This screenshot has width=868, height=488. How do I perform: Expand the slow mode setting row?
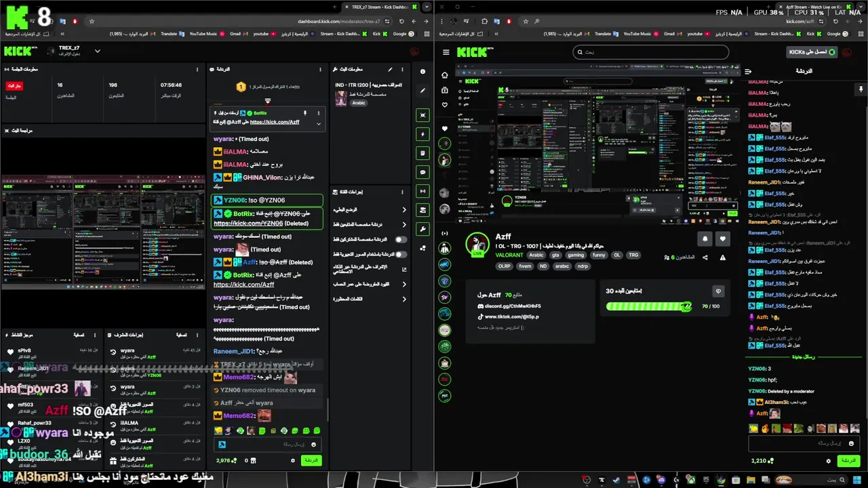pyautogui.click(x=369, y=209)
